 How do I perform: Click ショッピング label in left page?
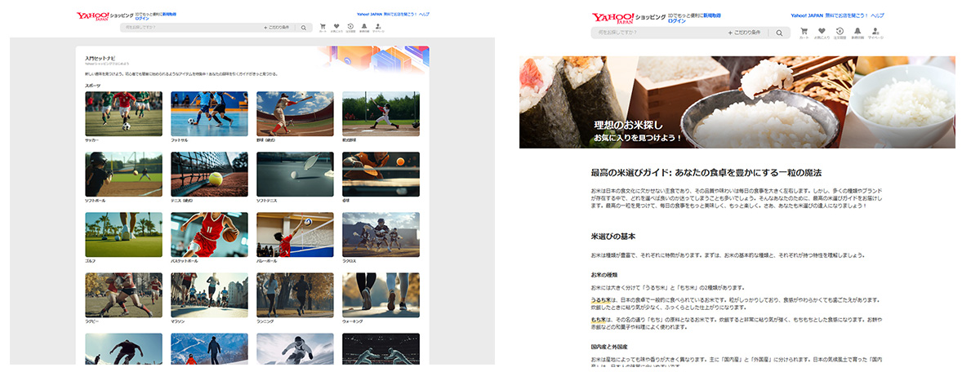point(121,15)
